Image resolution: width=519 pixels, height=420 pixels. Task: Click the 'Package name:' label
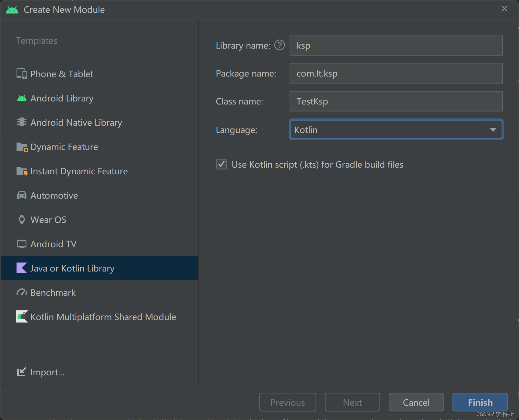pos(246,73)
